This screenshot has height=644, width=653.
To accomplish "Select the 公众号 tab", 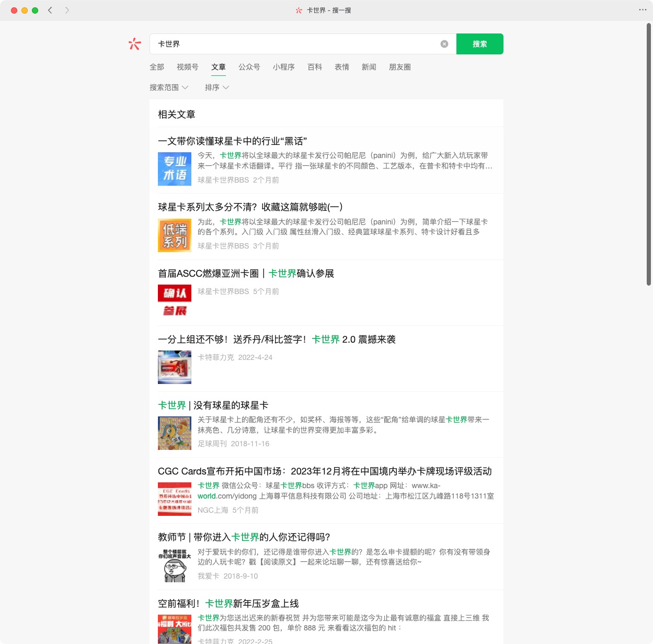I will point(249,67).
